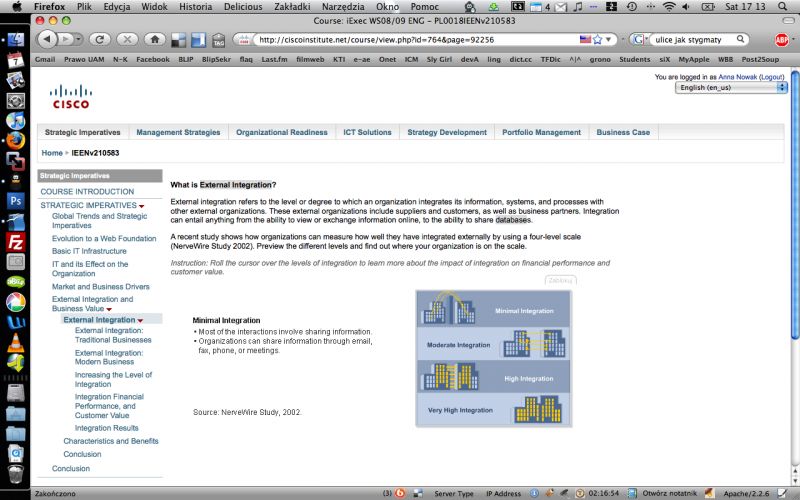This screenshot has height=500, width=800.
Task: Go to the Home breadcrumb link
Action: [x=52, y=153]
